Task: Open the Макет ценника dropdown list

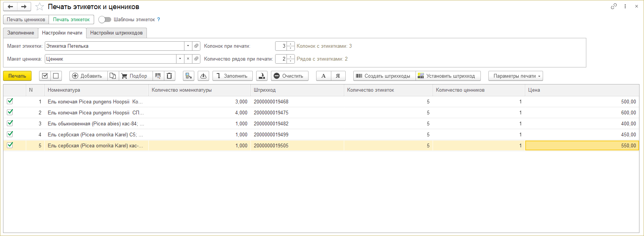Action: coord(180,59)
